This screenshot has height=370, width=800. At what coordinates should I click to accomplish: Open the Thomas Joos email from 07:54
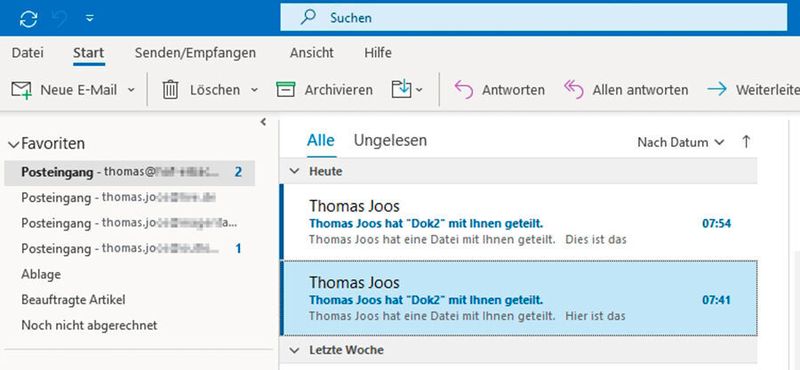[x=518, y=222]
